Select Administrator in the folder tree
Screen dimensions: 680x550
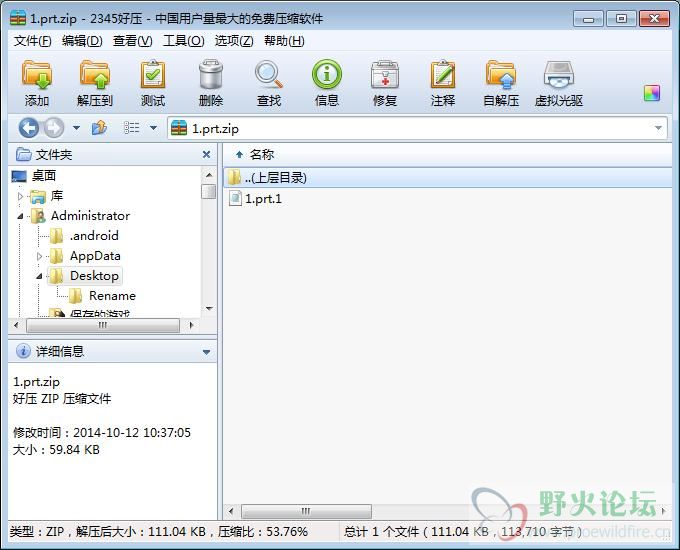click(x=90, y=216)
